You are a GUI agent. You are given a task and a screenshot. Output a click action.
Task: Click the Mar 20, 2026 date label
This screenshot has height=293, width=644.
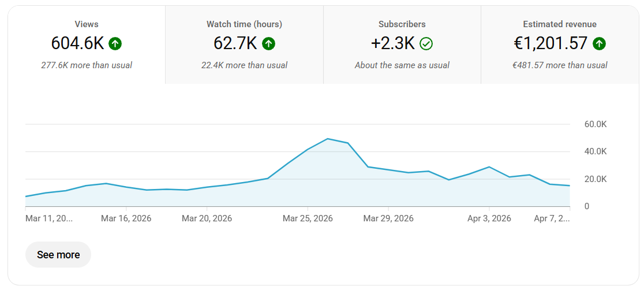[x=207, y=218]
